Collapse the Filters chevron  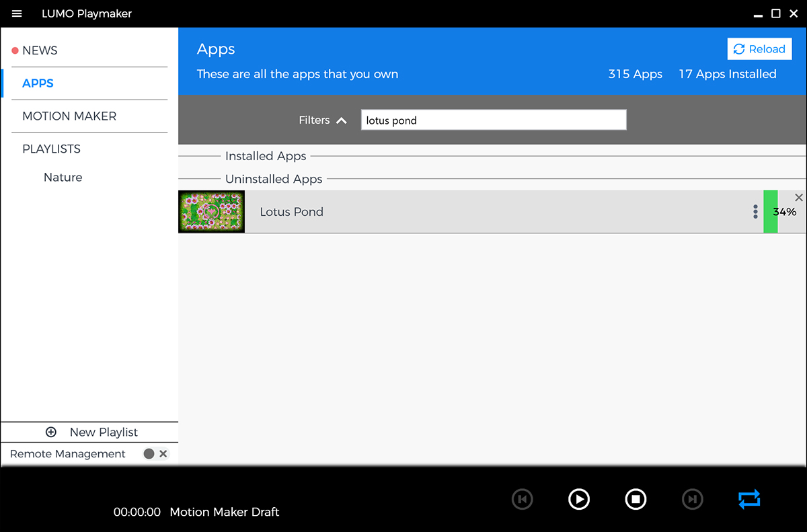tap(342, 120)
